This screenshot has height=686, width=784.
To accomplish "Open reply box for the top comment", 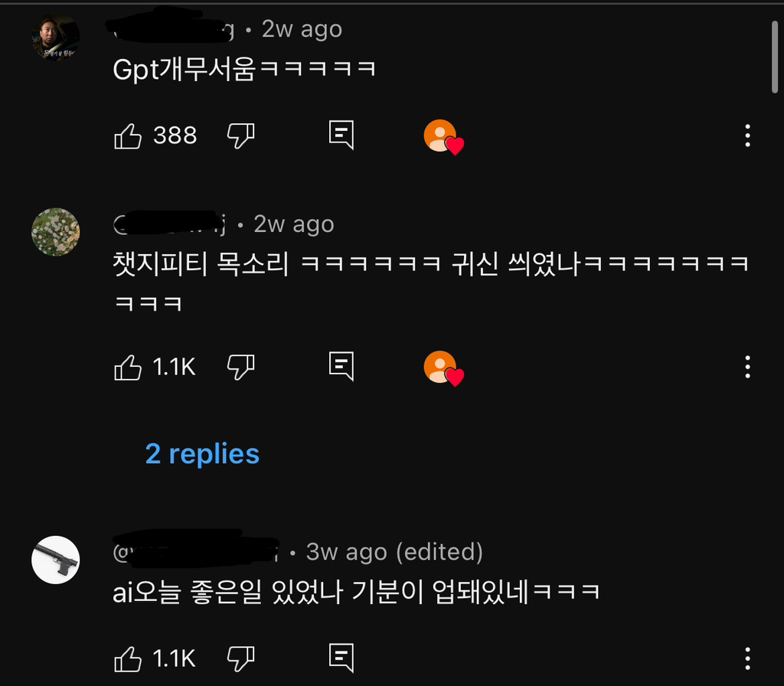I will pos(340,134).
